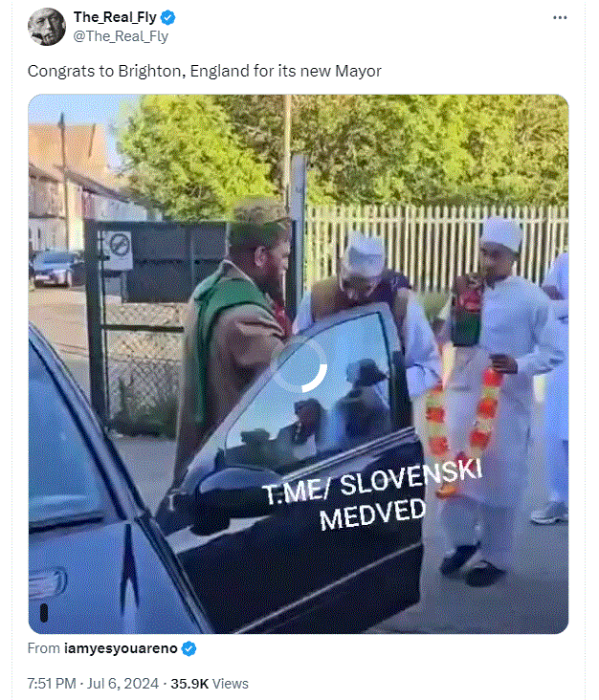Screen dimensions: 599x700
Task: Open the three-dot more options menu
Action: (x=560, y=18)
